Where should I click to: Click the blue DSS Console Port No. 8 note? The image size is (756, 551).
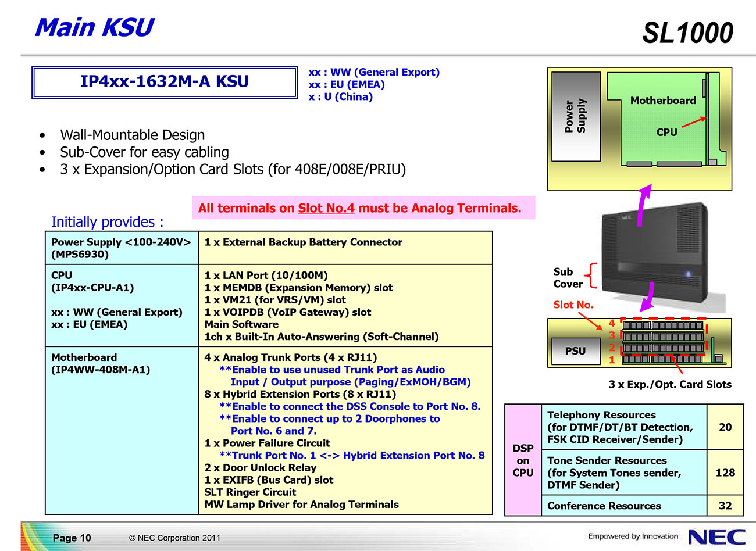pyautogui.click(x=350, y=406)
